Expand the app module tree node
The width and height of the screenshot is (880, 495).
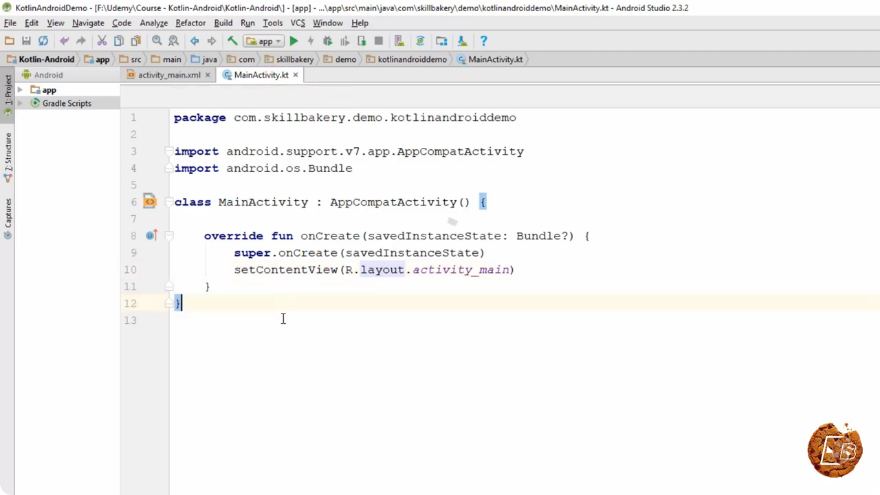pyautogui.click(x=20, y=90)
